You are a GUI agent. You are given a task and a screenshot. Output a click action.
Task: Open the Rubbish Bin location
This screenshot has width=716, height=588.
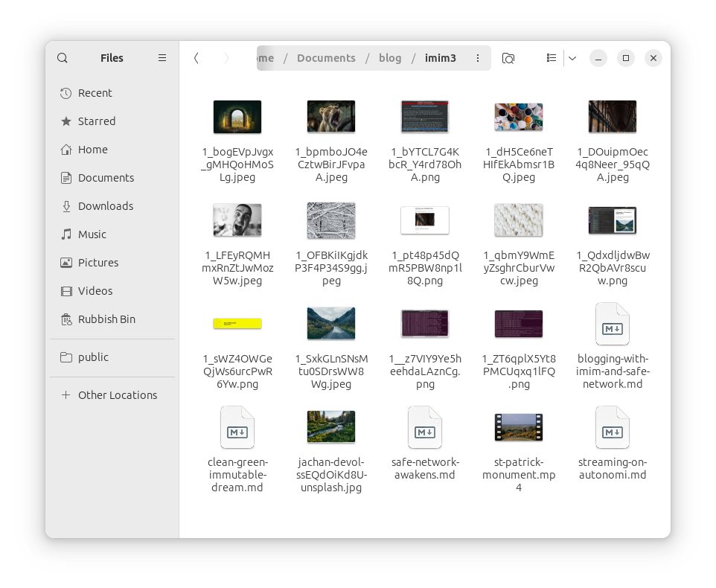coord(106,319)
